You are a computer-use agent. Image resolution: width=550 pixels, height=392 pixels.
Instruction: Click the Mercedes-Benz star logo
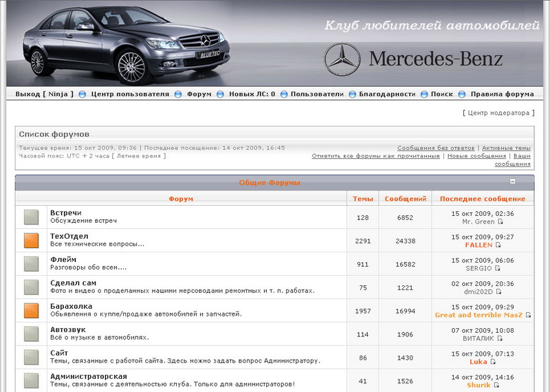point(342,59)
